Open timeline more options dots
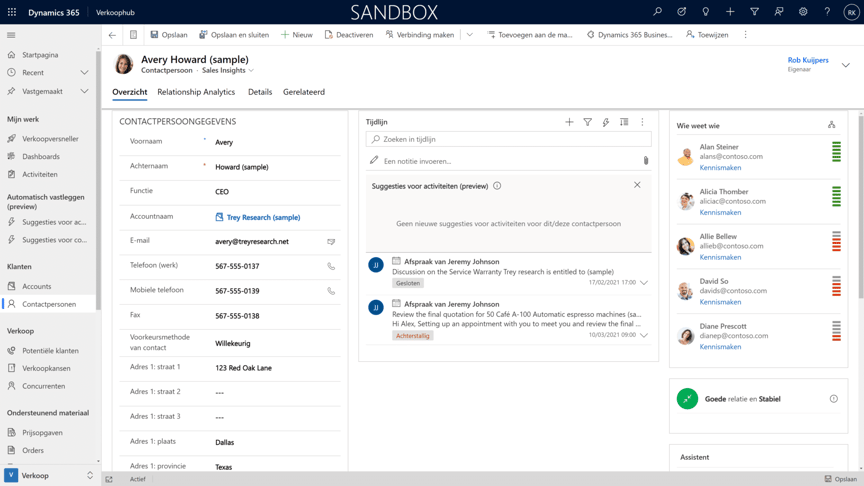The width and height of the screenshot is (864, 486). pyautogui.click(x=642, y=122)
